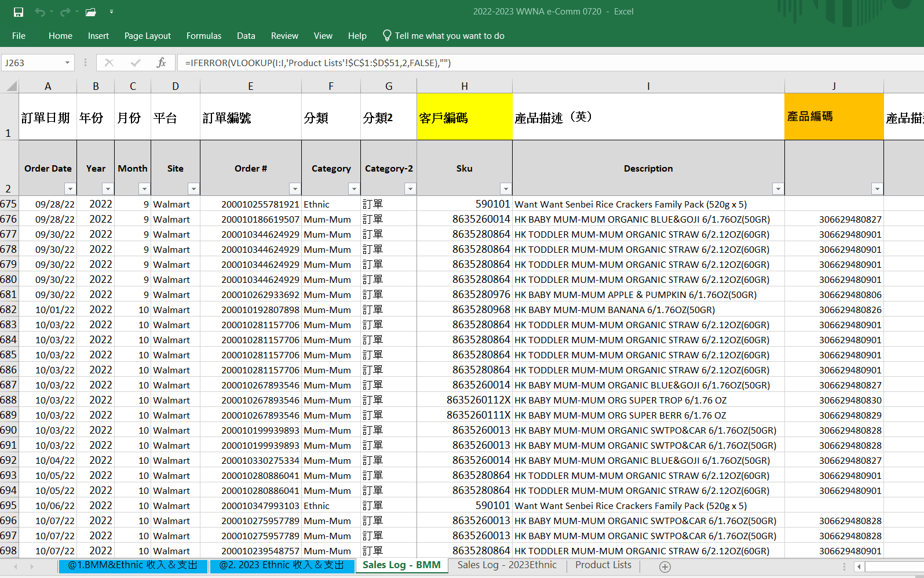Click the Enter checkmark in formula bar

[136, 63]
